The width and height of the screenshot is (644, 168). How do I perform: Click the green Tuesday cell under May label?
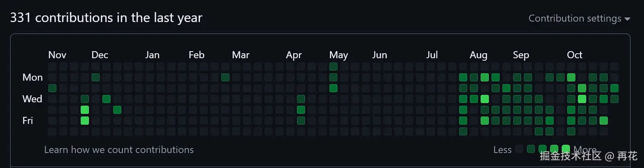333,88
